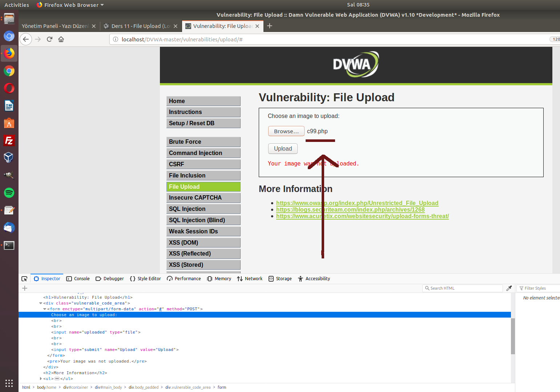The image size is (560, 392).
Task: Click the Browse... file button
Action: coord(286,131)
